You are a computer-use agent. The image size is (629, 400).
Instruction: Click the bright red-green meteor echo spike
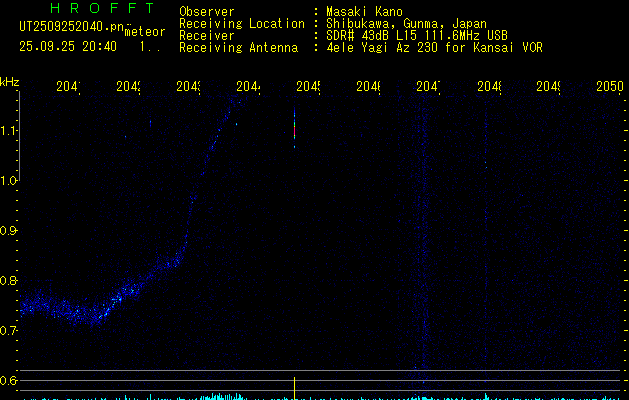point(294,130)
